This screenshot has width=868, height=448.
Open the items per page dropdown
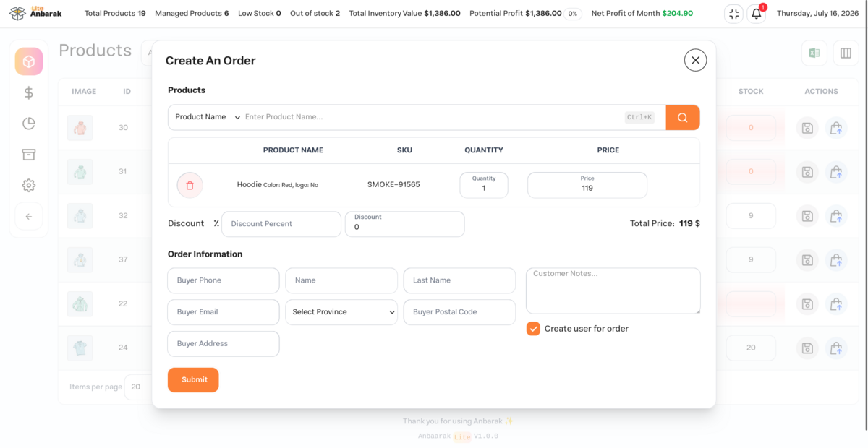[138, 387]
